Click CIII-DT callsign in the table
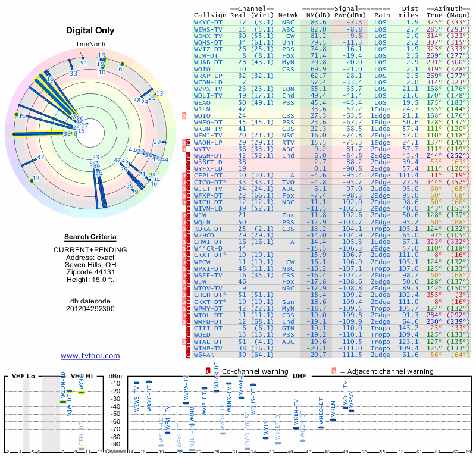Viewport: 476px width, 457px height. (x=208, y=328)
